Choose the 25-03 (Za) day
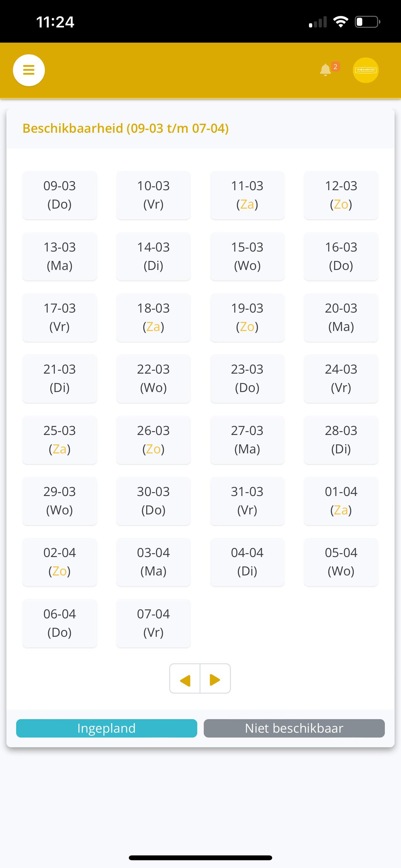 tap(60, 440)
